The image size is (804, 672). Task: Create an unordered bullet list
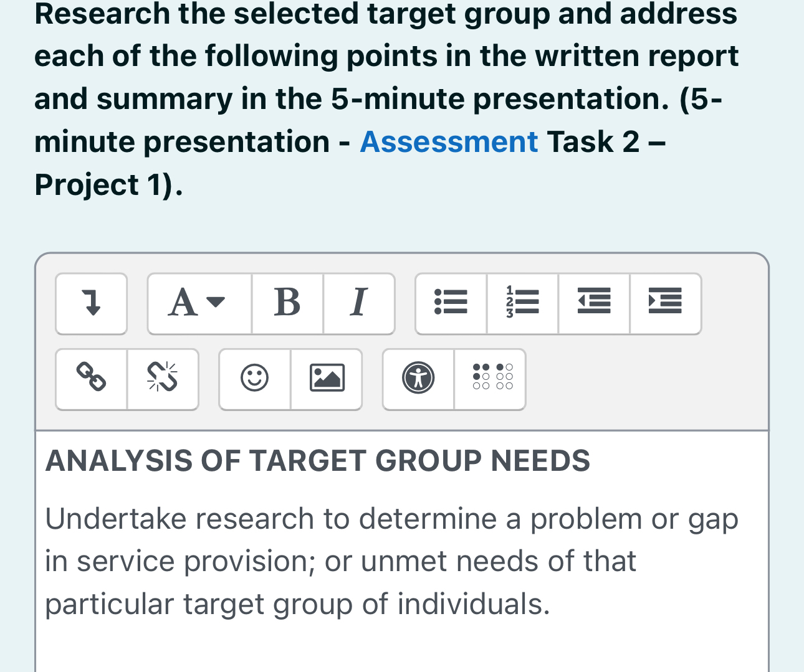coord(451,303)
